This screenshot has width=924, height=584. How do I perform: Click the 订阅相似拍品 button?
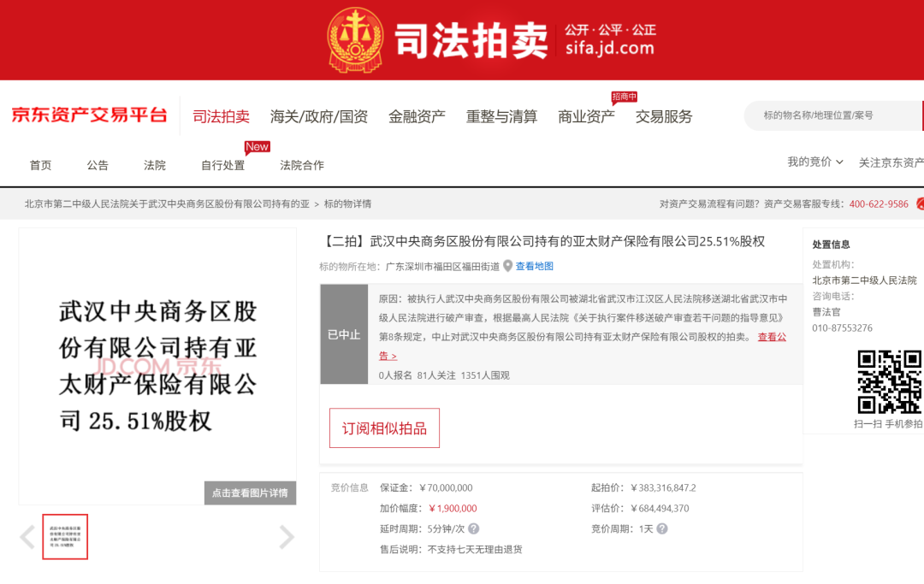tap(384, 428)
